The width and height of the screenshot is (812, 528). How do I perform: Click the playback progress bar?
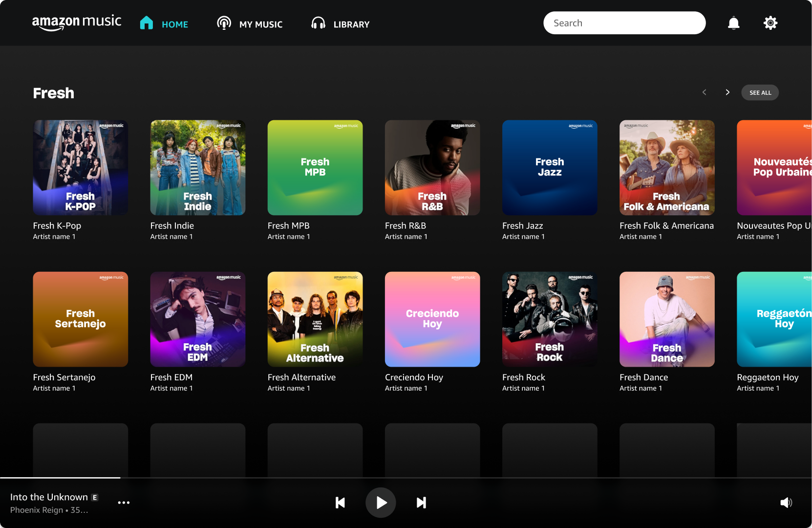[406, 478]
